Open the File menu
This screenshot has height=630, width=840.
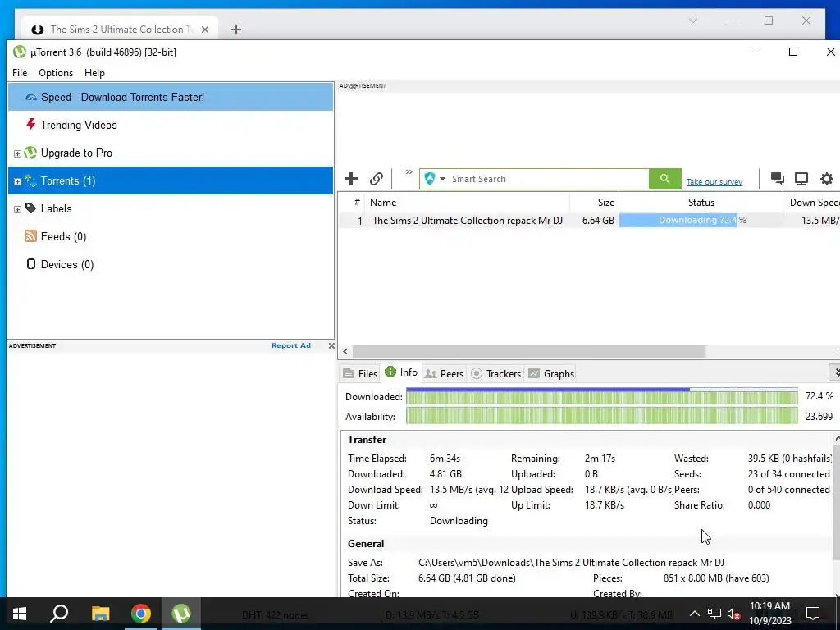click(20, 73)
